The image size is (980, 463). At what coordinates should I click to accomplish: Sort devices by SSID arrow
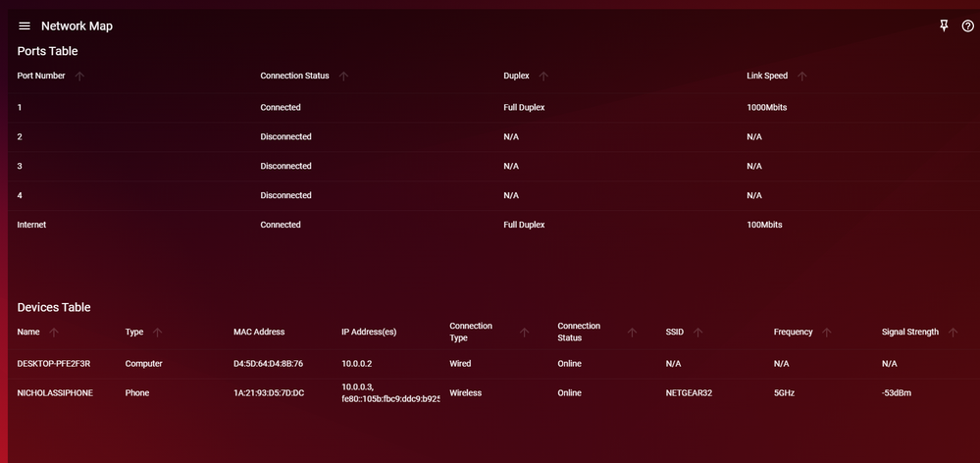click(697, 333)
